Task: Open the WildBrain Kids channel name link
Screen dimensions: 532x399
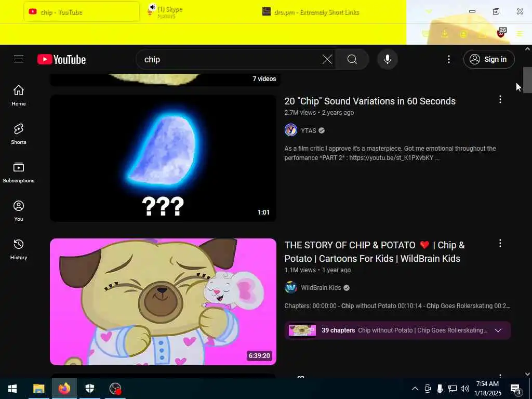Action: [321, 288]
